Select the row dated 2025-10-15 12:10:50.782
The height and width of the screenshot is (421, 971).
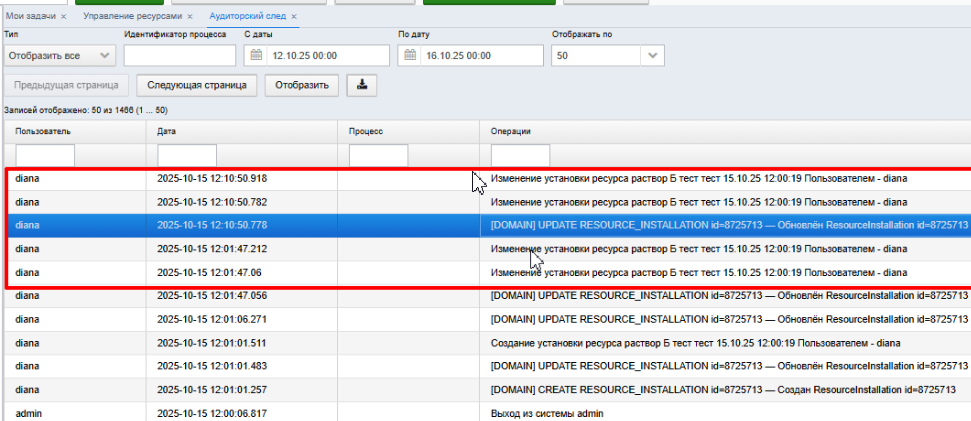tap(487, 202)
